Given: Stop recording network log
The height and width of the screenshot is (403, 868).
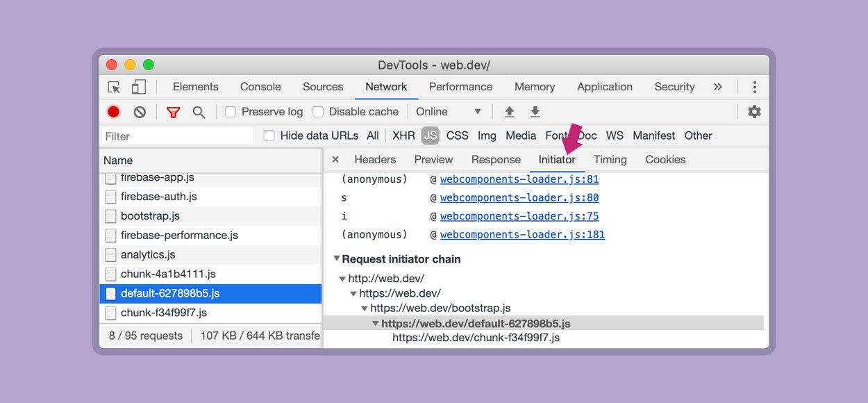Looking at the screenshot, I should point(114,112).
